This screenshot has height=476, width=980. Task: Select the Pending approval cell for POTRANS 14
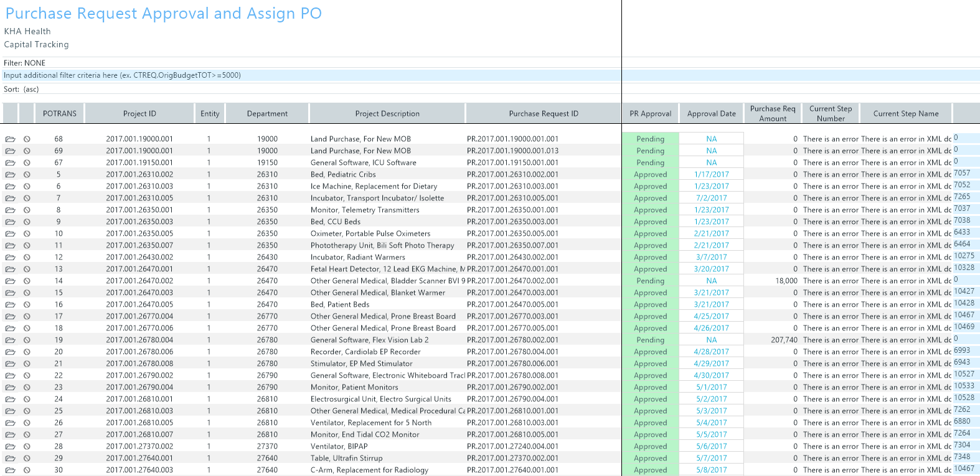coord(650,281)
